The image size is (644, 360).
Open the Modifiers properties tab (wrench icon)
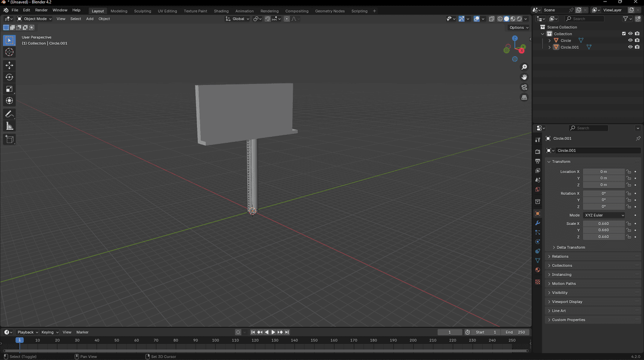[537, 223]
